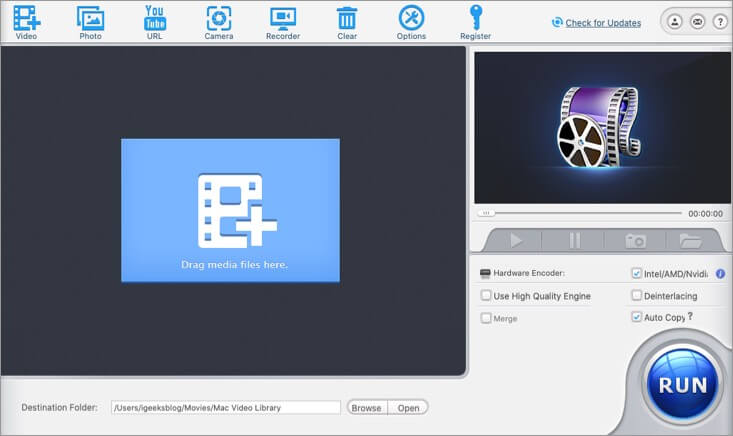Click Open to view the destination folder
This screenshot has height=436, width=733.
(x=408, y=407)
